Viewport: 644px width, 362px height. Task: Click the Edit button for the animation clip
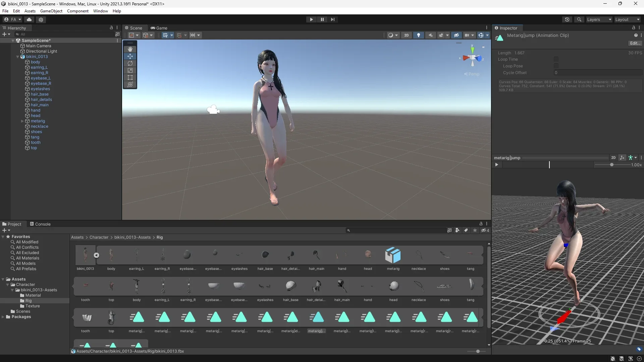click(635, 43)
